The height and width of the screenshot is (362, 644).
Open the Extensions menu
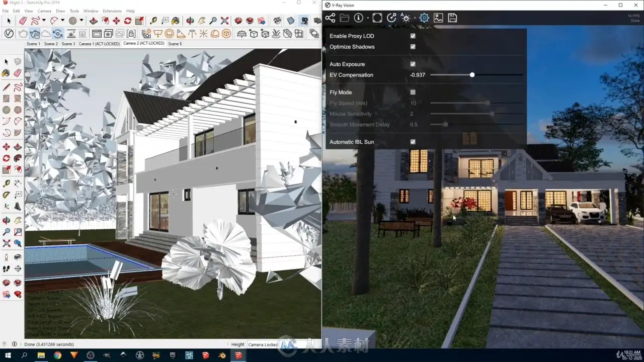pyautogui.click(x=112, y=11)
